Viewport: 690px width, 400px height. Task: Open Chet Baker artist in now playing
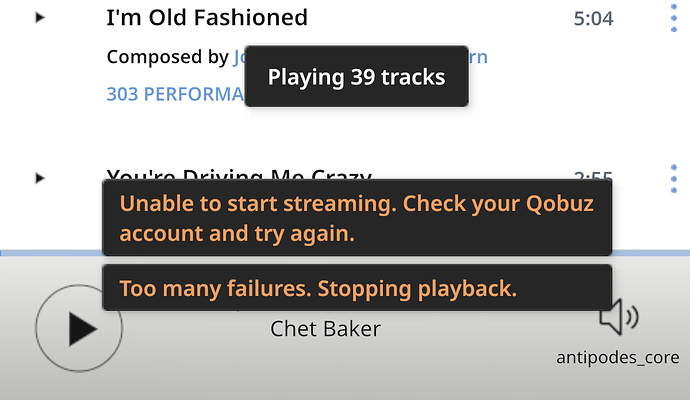(325, 329)
